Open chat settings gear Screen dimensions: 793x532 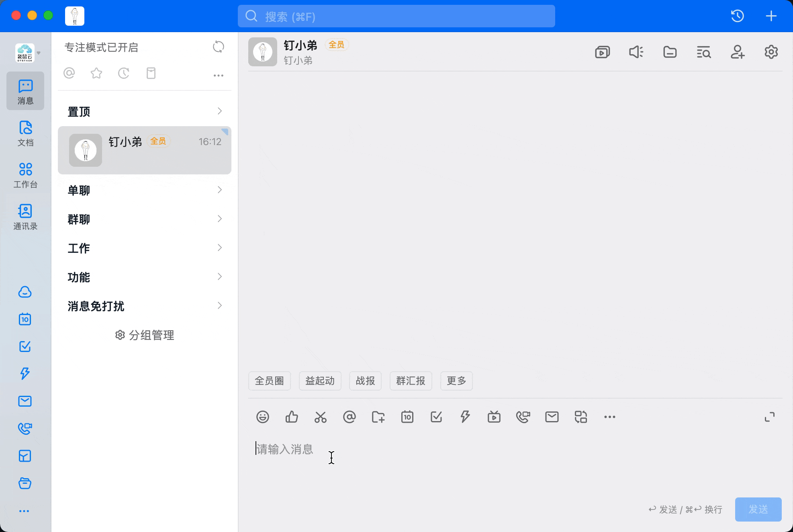[771, 52]
